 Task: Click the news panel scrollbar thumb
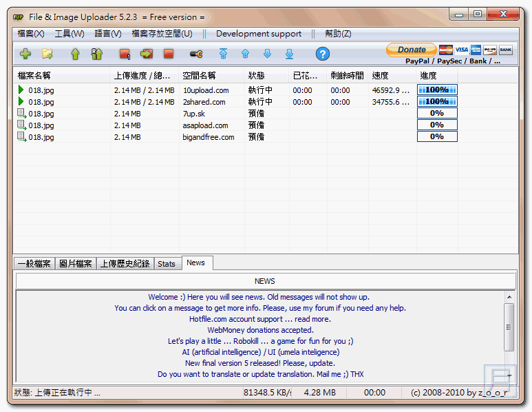pos(509,327)
